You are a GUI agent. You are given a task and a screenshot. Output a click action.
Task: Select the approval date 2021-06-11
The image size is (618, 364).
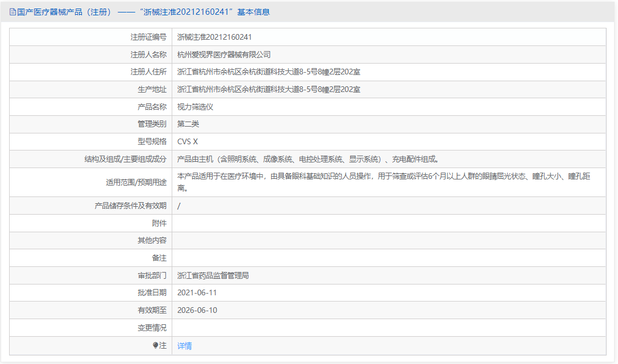tap(201, 292)
